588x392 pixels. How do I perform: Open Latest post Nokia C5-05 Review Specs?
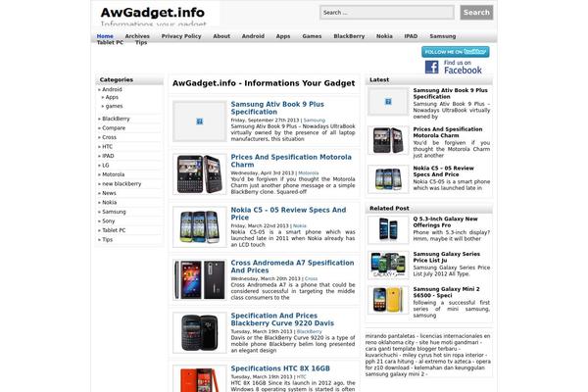tap(444, 171)
